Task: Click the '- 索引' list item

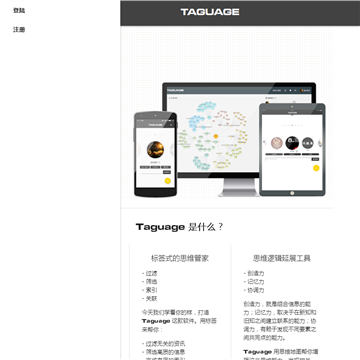Action: (x=149, y=290)
